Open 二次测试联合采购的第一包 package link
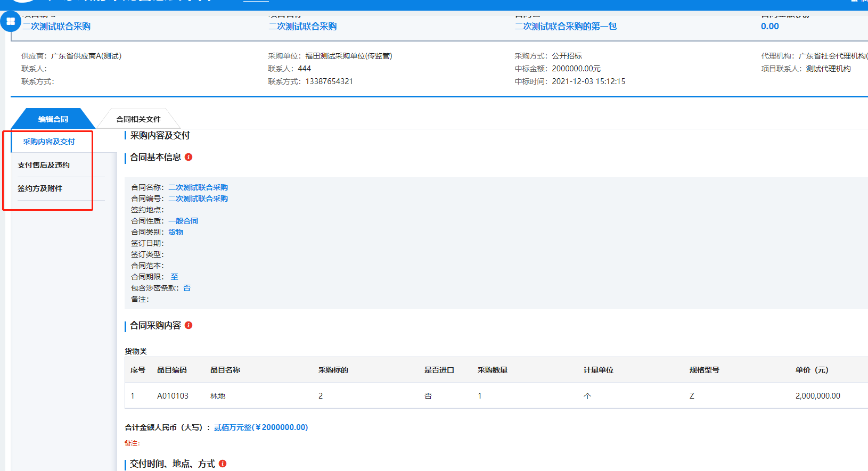Viewport: 868px width, 471px height. click(566, 26)
